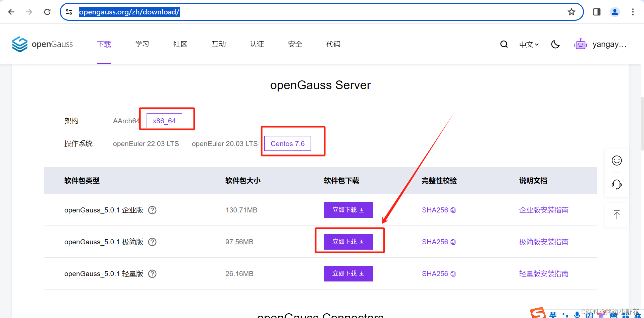Go back to the previous browser page
This screenshot has height=318, width=644.
coord(11,12)
